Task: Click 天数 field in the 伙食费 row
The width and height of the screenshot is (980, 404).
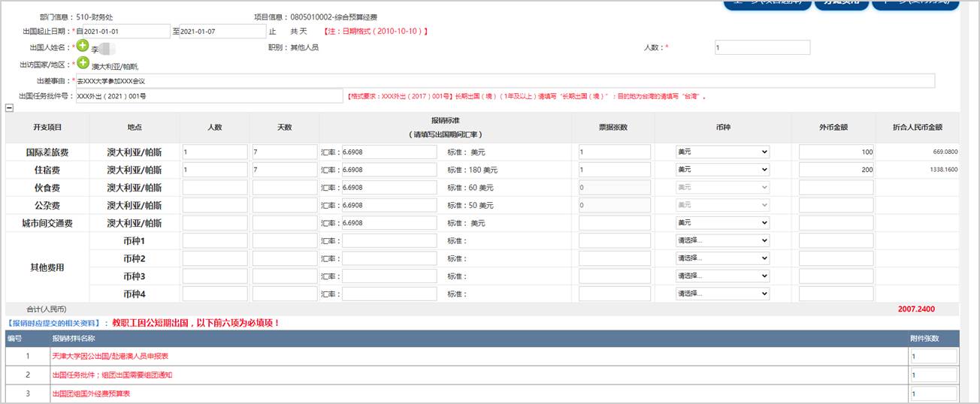Action: pyautogui.click(x=285, y=188)
